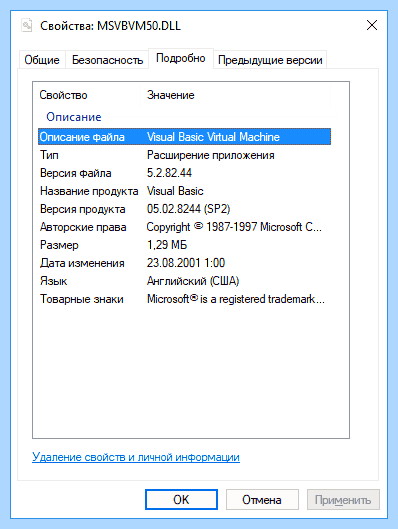The width and height of the screenshot is (398, 529).
Task: Click the value 23.08.2001 1:00
Action: pyautogui.click(x=186, y=263)
